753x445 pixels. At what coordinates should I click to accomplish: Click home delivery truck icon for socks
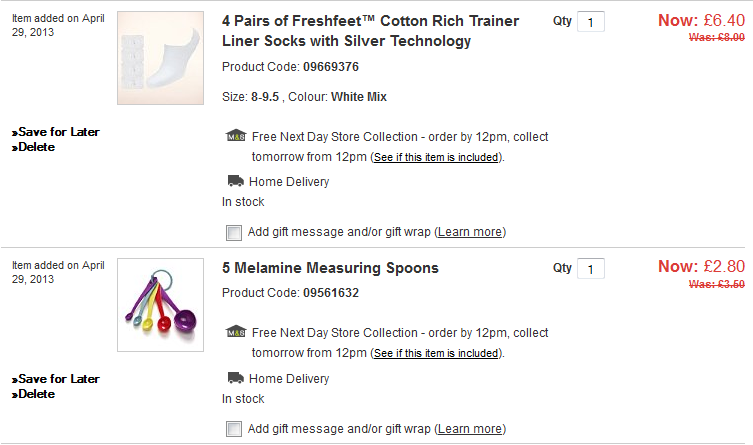coord(235,181)
